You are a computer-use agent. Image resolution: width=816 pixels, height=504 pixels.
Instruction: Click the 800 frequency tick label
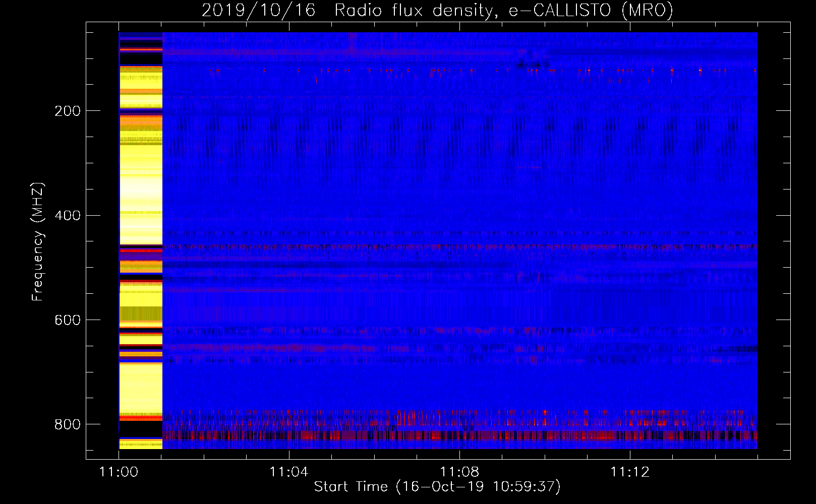[x=68, y=424]
